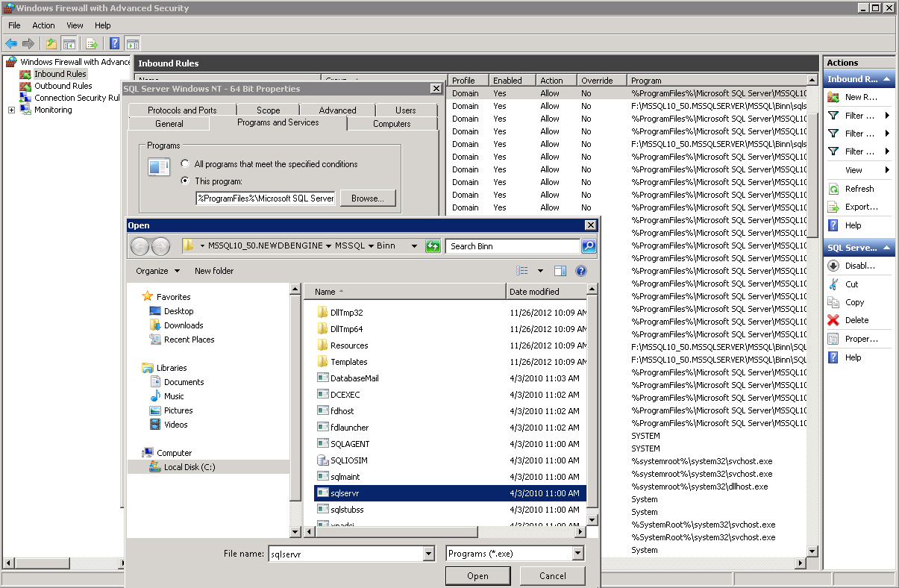Click the Change your view icon
The height and width of the screenshot is (588, 899).
(522, 271)
